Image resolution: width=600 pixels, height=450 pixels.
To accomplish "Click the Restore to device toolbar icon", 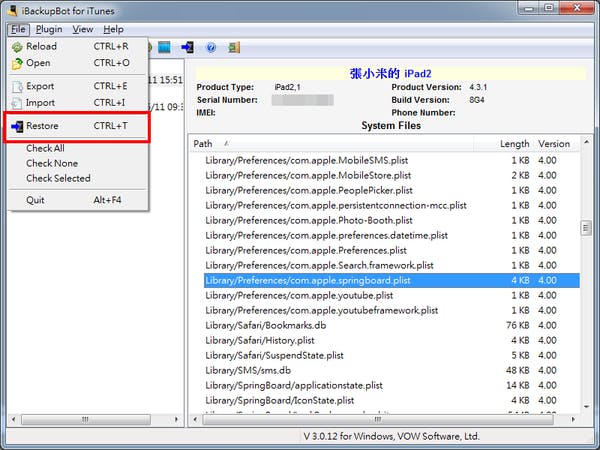I will (187, 47).
